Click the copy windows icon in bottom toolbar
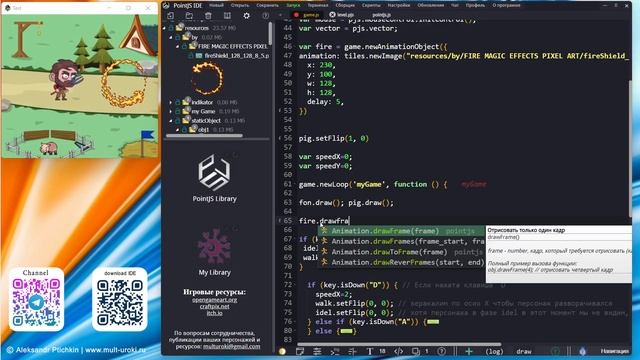The height and width of the screenshot is (360, 640). click(x=416, y=351)
